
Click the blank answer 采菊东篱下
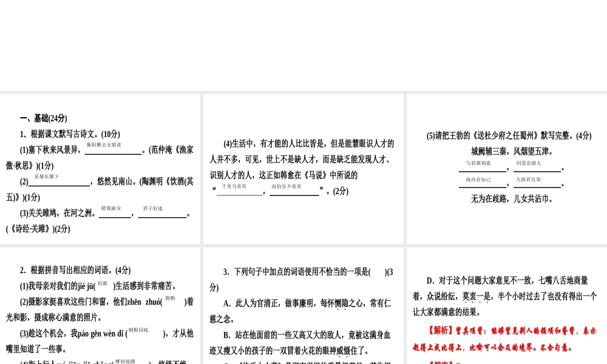47,177
